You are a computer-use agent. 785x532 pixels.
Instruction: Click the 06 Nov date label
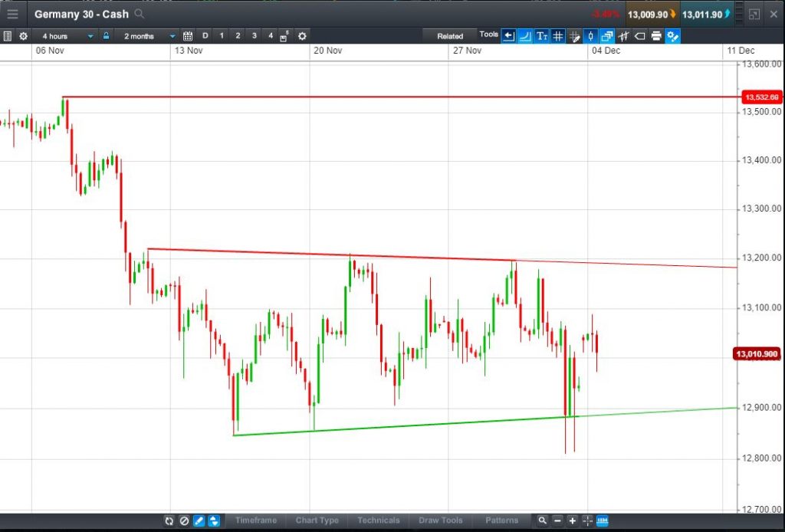click(50, 51)
